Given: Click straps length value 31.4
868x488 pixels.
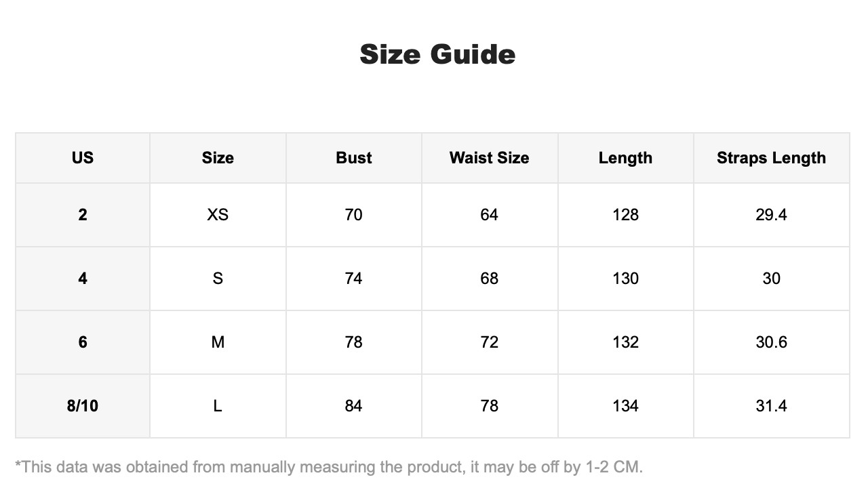Looking at the screenshot, I should coord(772,406).
